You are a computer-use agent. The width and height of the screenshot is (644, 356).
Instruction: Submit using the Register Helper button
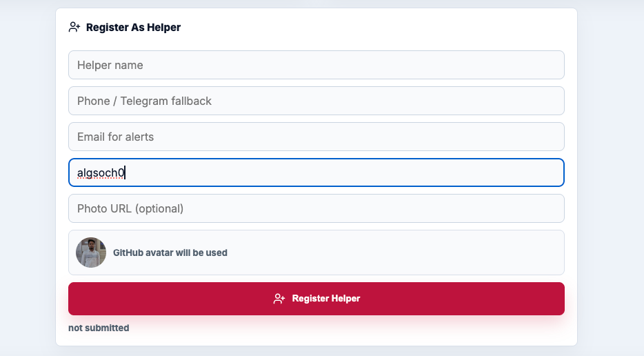(316, 299)
